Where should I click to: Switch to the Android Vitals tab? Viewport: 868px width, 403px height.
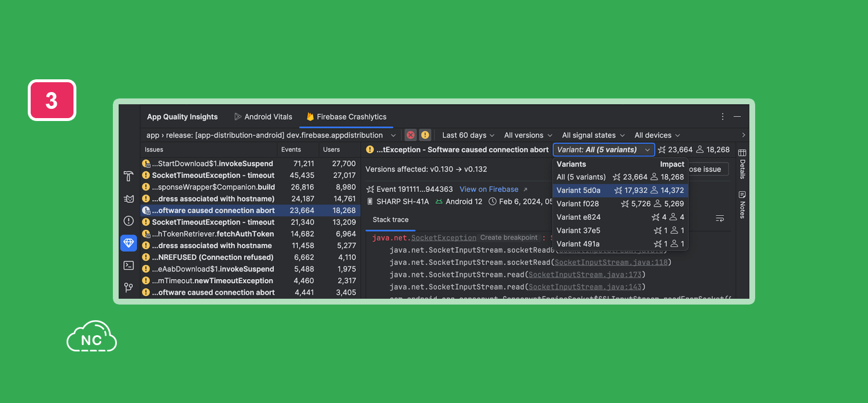tap(263, 116)
